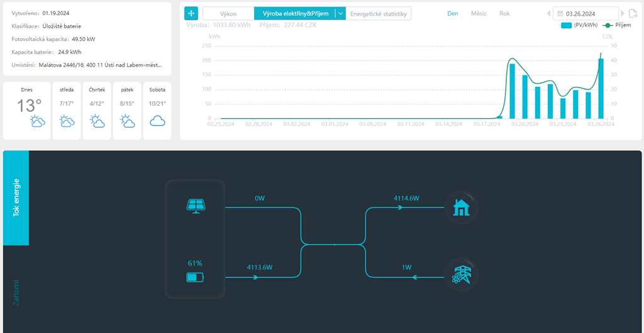Click today's weather cloud-sun icon

(37, 121)
